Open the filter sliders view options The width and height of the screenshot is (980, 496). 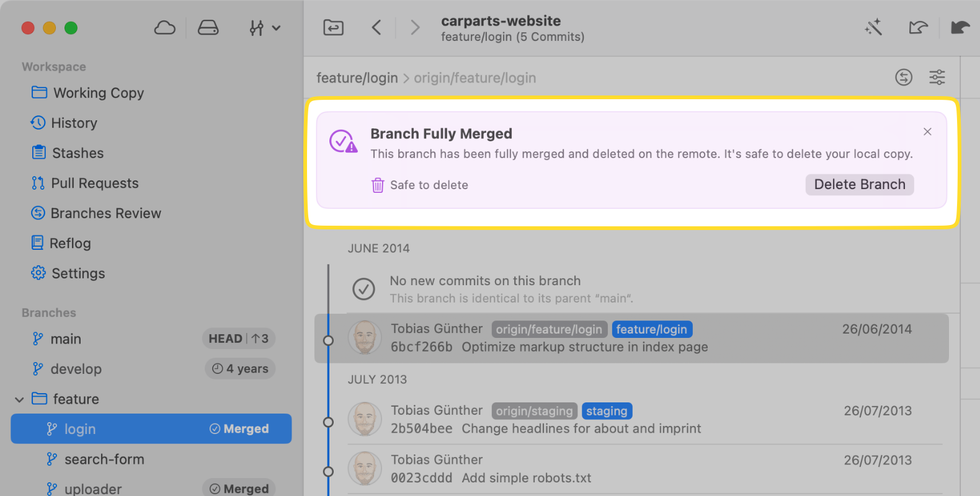click(937, 77)
